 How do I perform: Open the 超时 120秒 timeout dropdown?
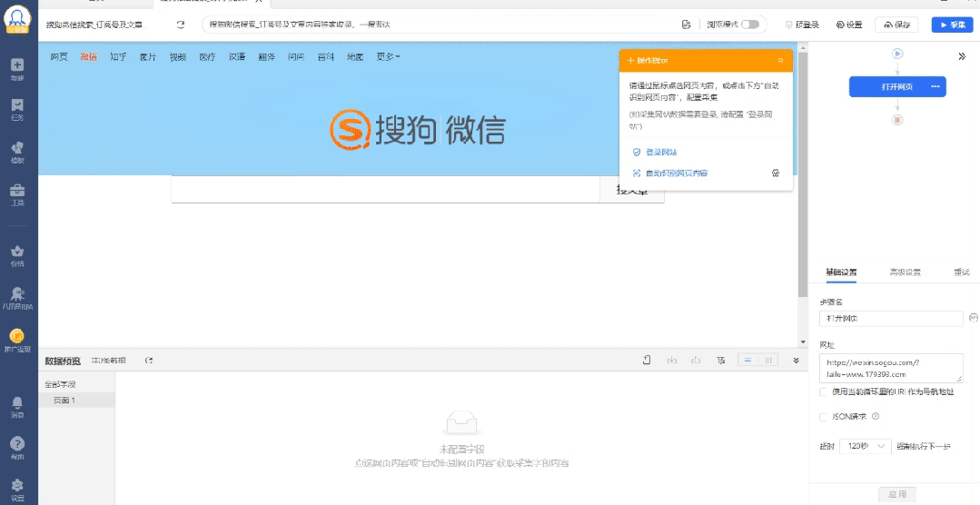(865, 446)
